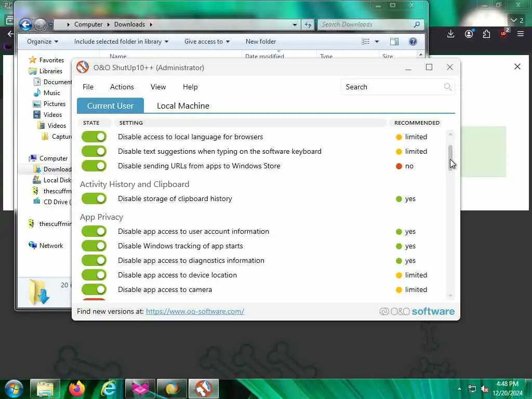Click the scroll up arrow in settings list
Image resolution: width=532 pixels, height=399 pixels.
coord(450,135)
